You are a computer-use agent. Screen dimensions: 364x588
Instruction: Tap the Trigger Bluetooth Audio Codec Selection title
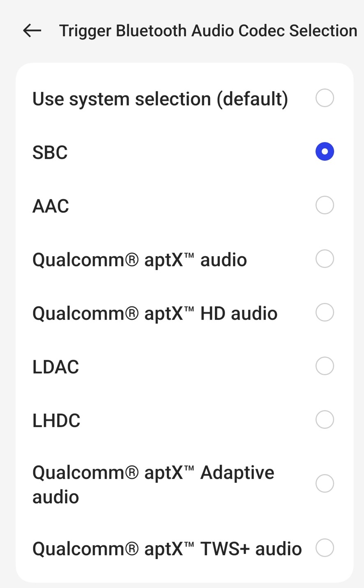click(208, 31)
